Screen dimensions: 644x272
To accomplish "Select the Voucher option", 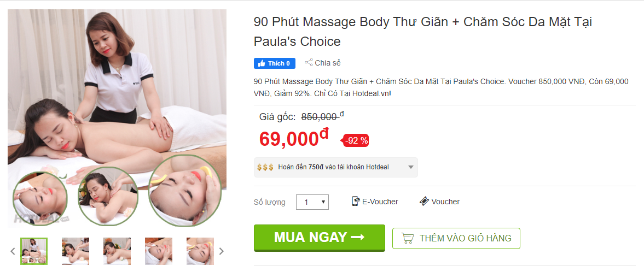I will [x=439, y=202].
